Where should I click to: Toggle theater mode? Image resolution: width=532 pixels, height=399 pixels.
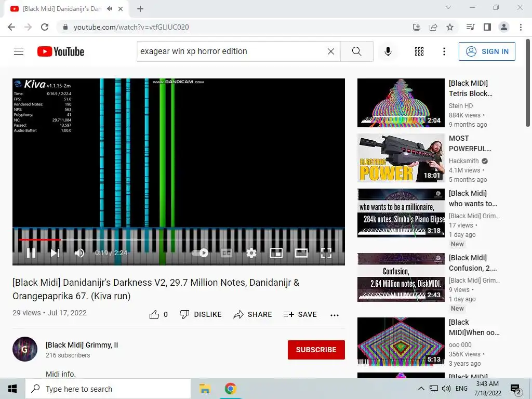(x=301, y=253)
